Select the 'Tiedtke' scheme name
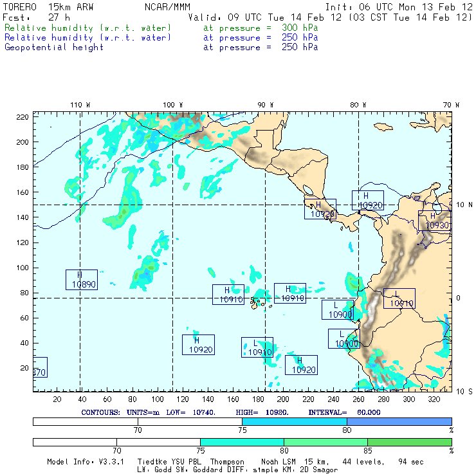 pyautogui.click(x=152, y=462)
